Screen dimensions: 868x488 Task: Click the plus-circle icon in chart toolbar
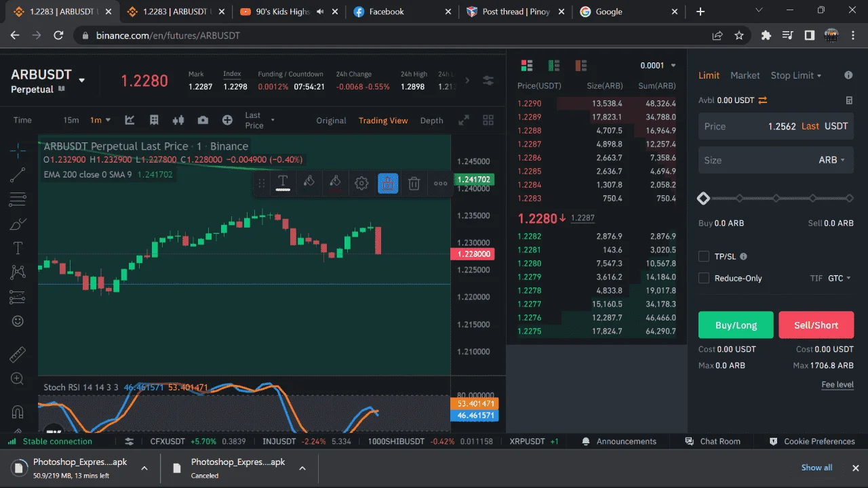[227, 120]
